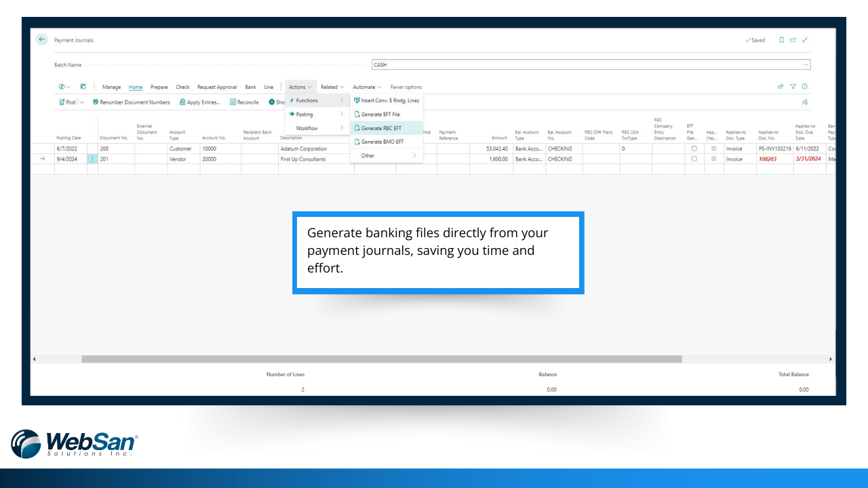Expand the Workflow submenu
The height and width of the screenshot is (488, 868).
click(x=317, y=128)
